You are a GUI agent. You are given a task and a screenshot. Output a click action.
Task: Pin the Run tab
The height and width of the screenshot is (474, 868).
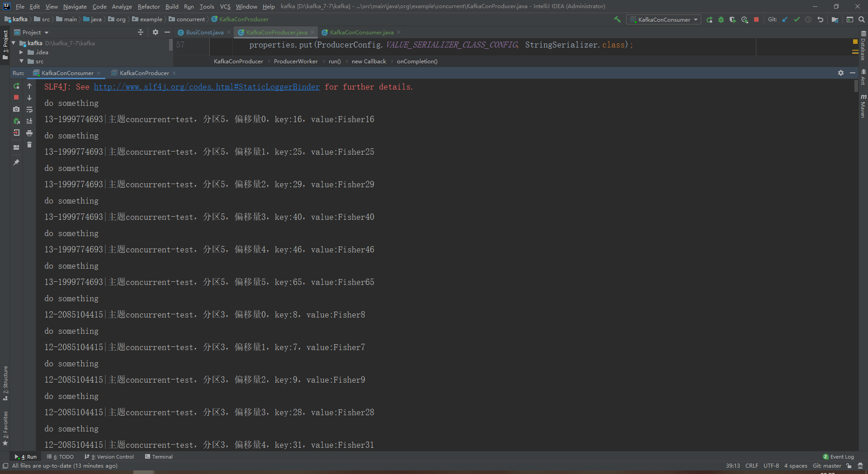point(16,162)
